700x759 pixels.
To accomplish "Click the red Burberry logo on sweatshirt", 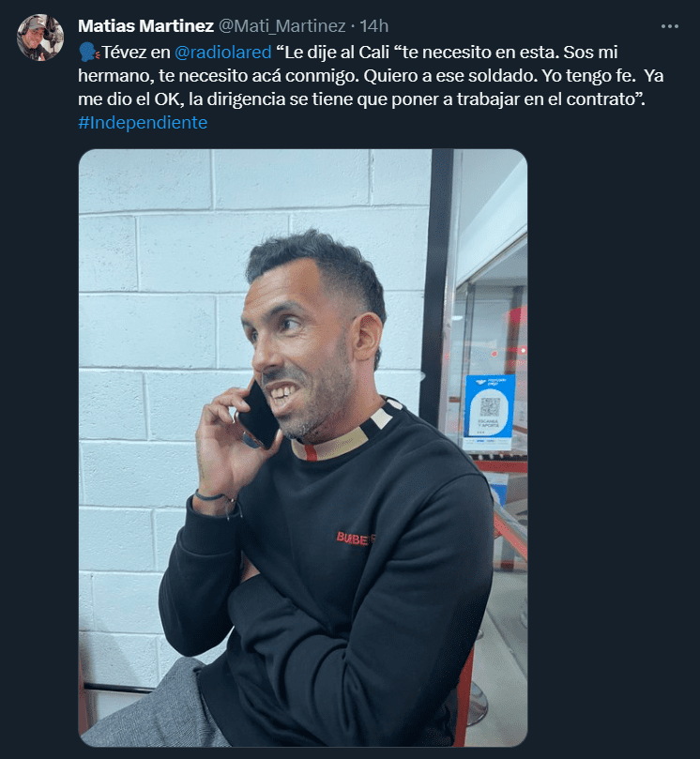I will (x=356, y=539).
